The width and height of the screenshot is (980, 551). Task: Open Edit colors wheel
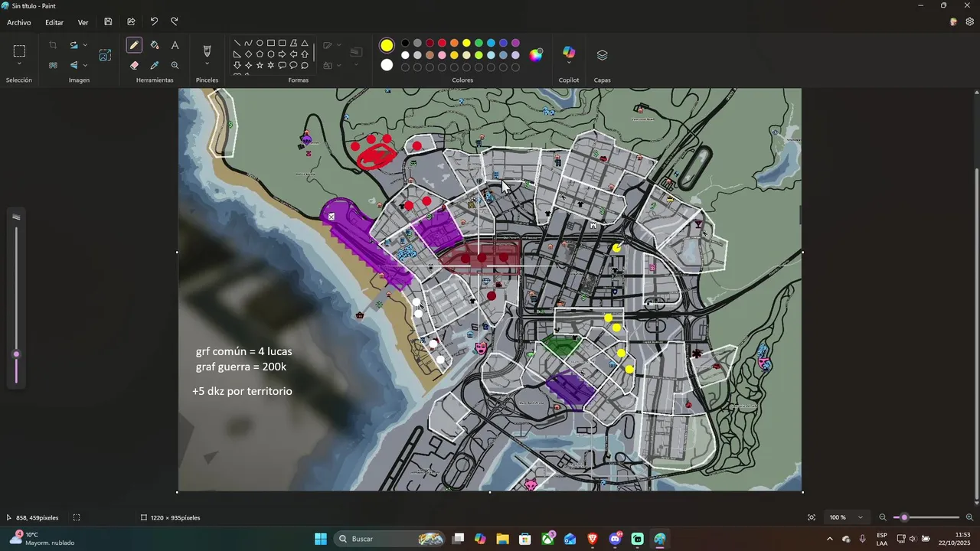pos(536,54)
